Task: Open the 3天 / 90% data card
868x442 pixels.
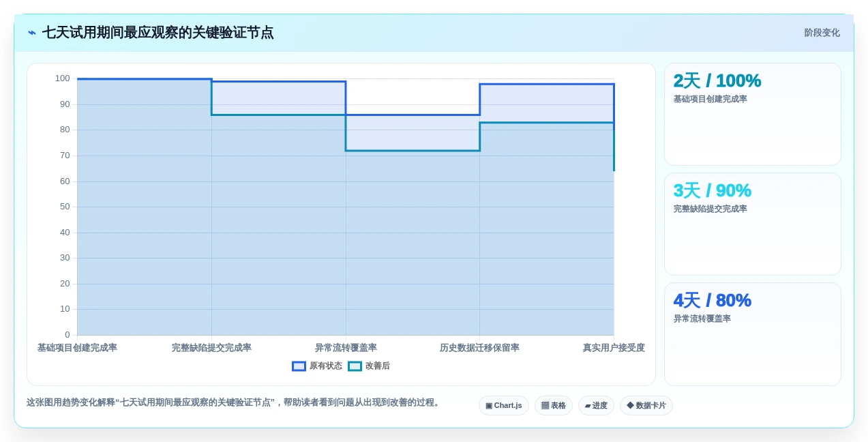Action: pyautogui.click(x=753, y=224)
